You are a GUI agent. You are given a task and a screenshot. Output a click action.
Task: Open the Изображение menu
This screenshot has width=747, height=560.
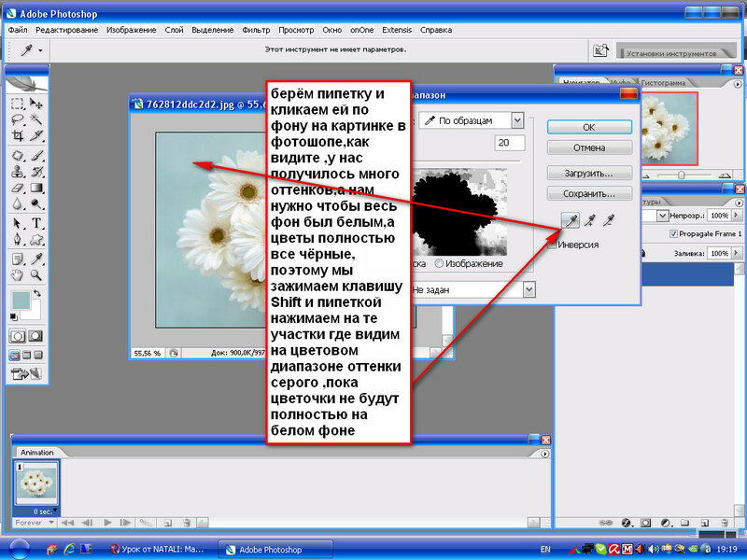131,30
